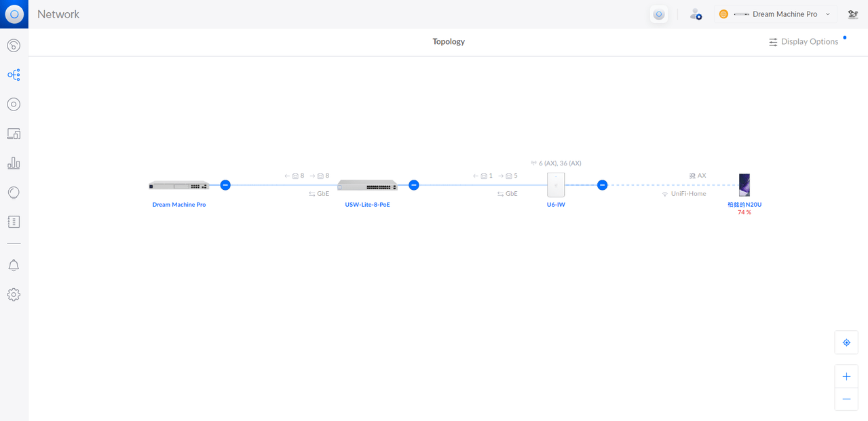Select the U6-IW access point device
Image resolution: width=868 pixels, height=421 pixels.
click(556, 184)
